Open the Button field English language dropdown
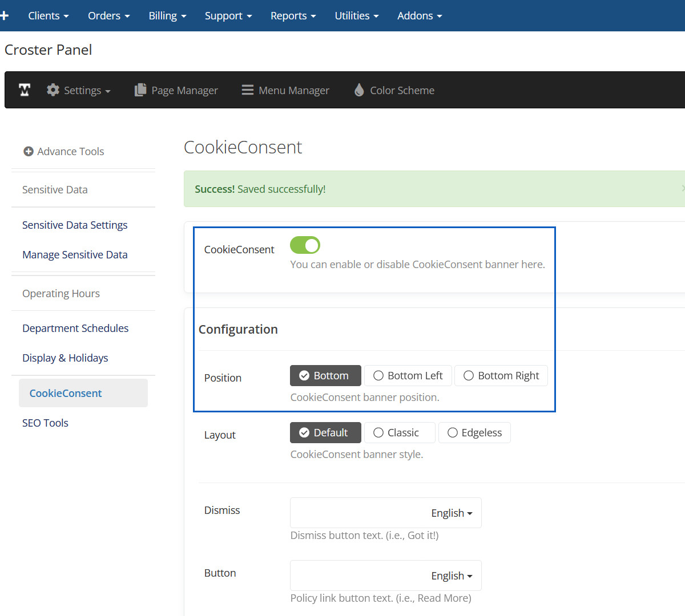Screen dimensions: 685x616 click(x=452, y=576)
